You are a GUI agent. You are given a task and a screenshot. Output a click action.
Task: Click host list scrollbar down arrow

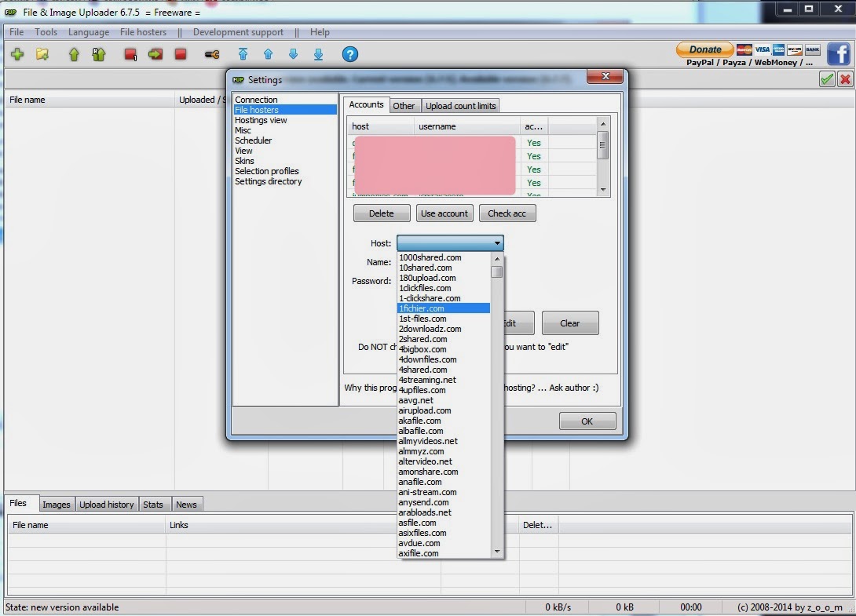[497, 552]
